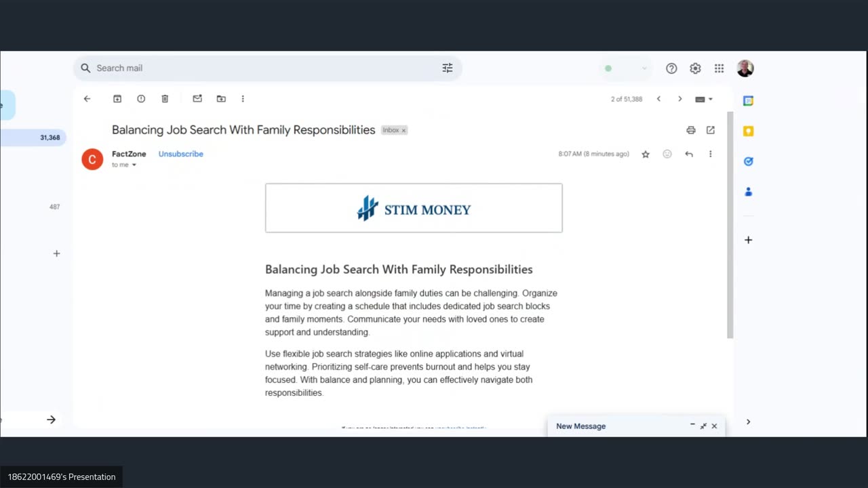Open Google Keep side panel
This screenshot has height=488, width=868.
click(749, 131)
